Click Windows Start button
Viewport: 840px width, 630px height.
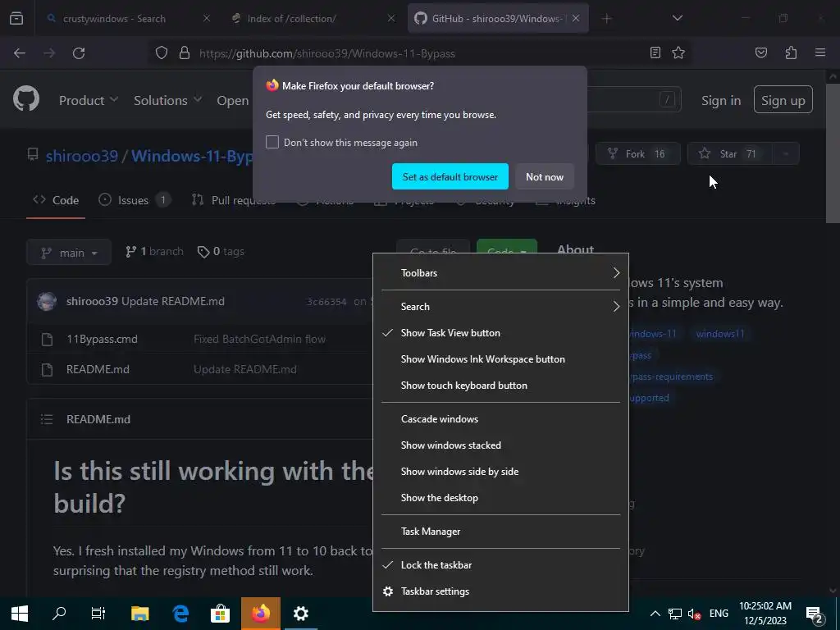20,614
